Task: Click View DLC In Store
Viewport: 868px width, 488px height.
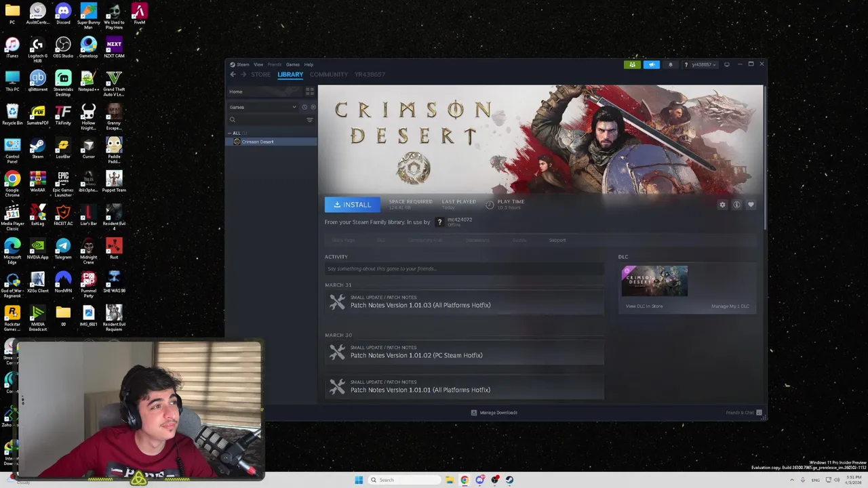Action: point(644,306)
